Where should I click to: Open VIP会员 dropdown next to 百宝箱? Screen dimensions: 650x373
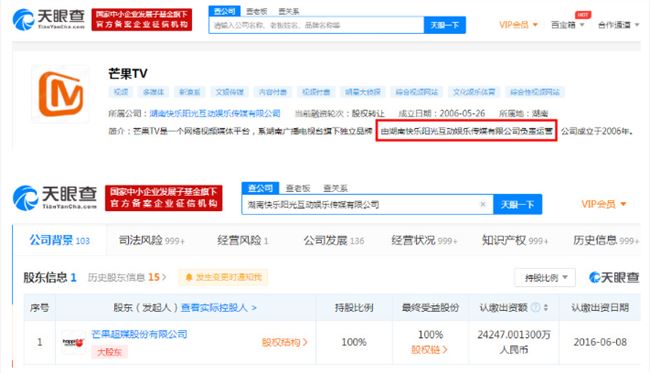coord(518,25)
